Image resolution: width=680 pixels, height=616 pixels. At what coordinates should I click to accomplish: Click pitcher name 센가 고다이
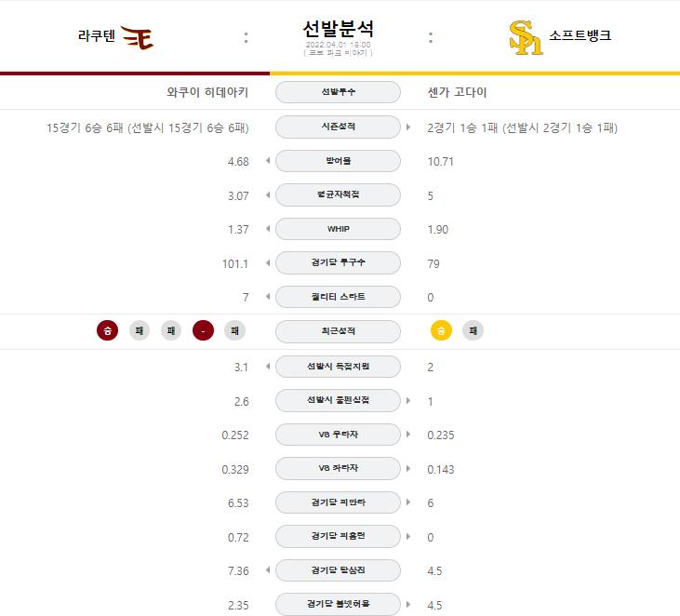click(457, 92)
